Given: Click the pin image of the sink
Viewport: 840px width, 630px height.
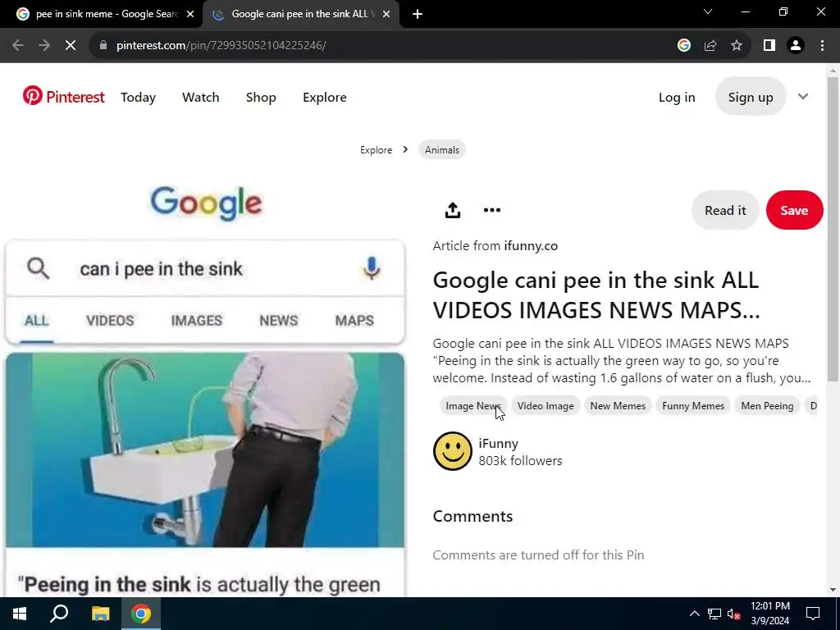Looking at the screenshot, I should tap(204, 450).
